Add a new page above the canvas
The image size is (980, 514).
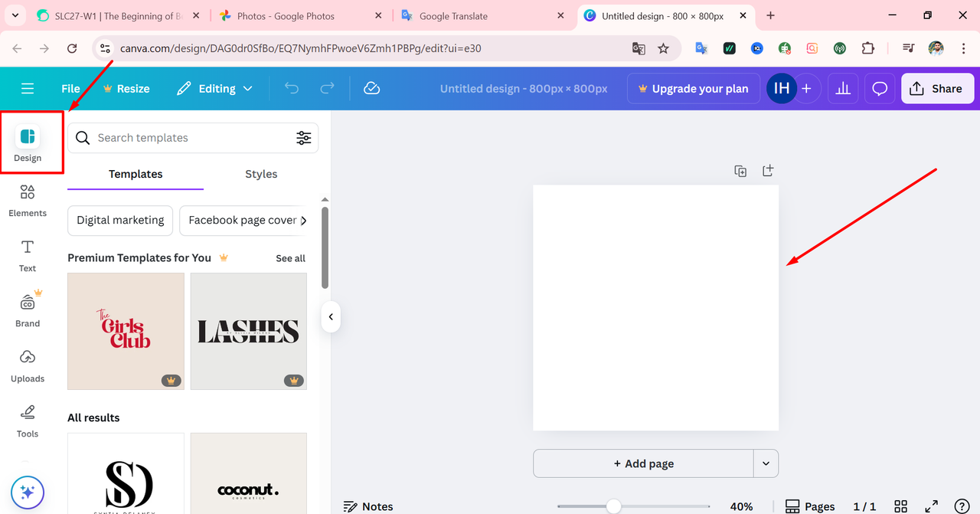768,171
